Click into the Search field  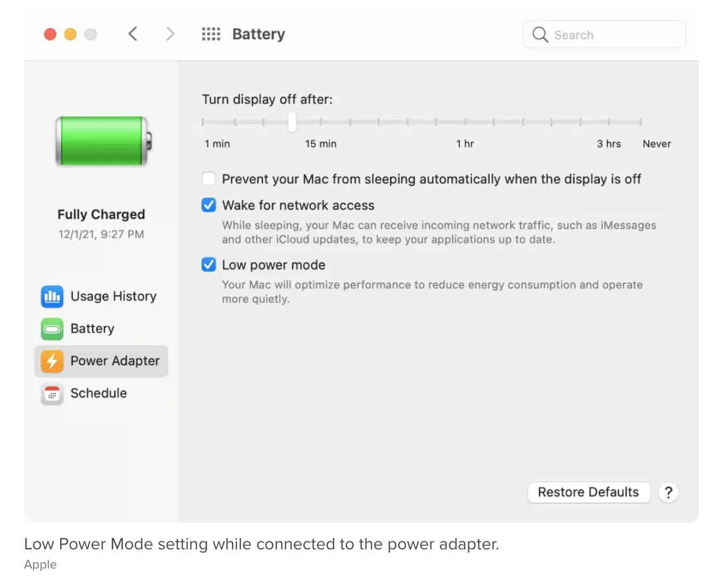tap(612, 35)
